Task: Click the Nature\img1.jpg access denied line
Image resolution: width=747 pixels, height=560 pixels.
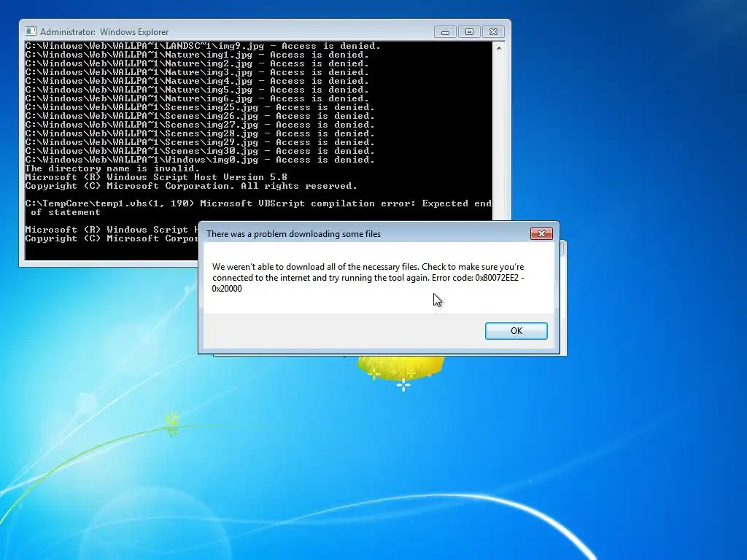Action: pyautogui.click(x=197, y=55)
